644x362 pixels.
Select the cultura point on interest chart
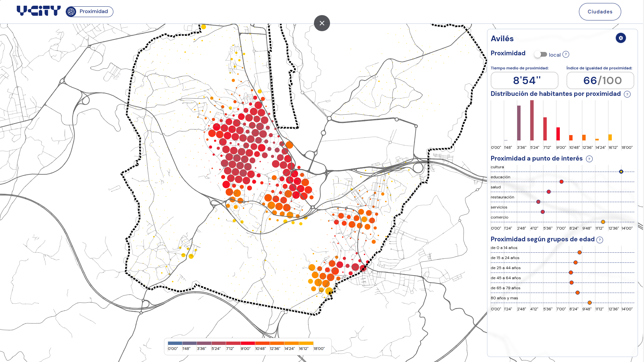pos(621,172)
